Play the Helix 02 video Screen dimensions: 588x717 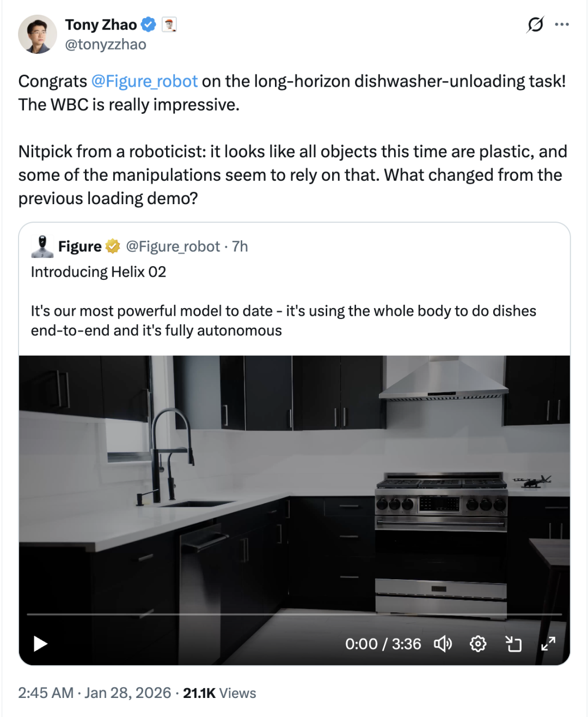click(x=41, y=644)
